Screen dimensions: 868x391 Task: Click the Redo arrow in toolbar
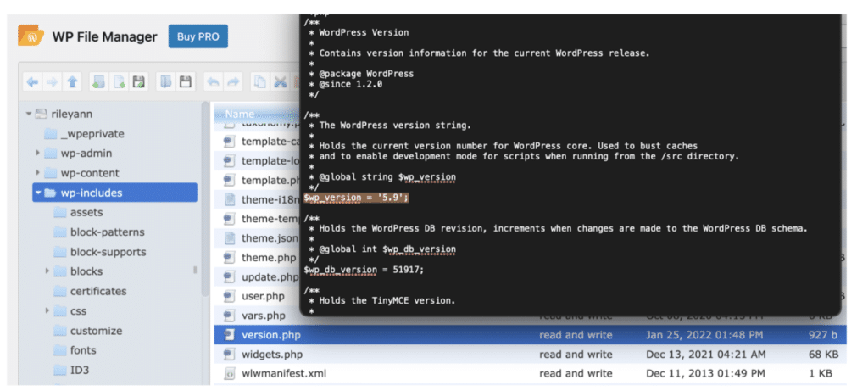[x=233, y=82]
